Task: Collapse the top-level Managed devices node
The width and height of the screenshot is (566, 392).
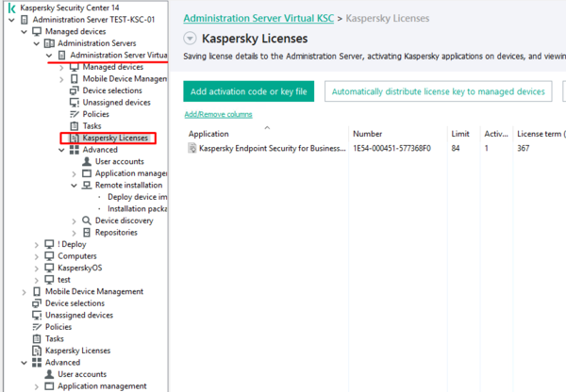Action: click(x=24, y=32)
